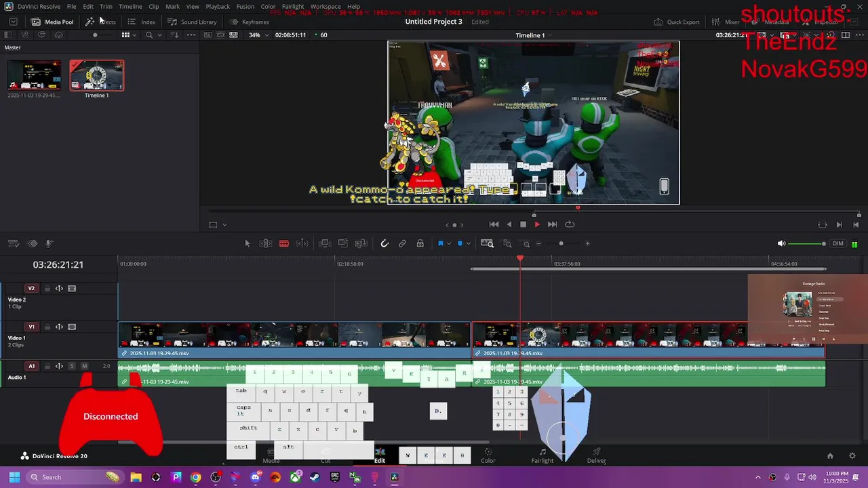Add a blue marker on timeline
Image resolution: width=868 pixels, height=488 pixels.
click(x=460, y=243)
